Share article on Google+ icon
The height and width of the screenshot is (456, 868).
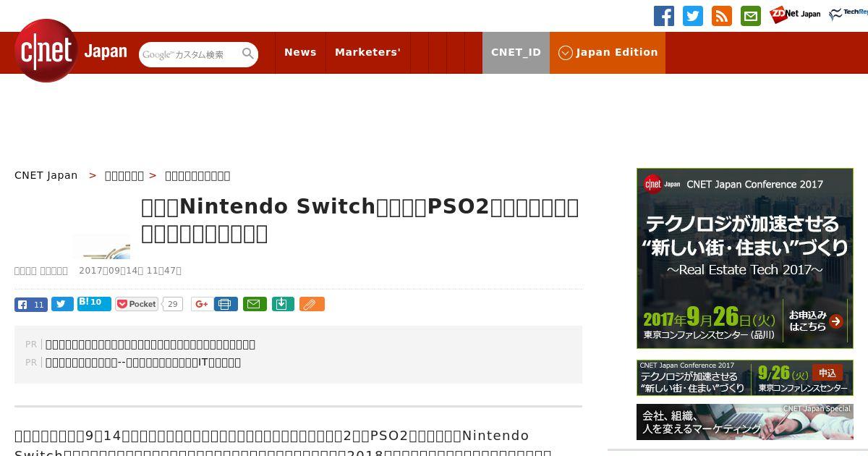click(202, 304)
